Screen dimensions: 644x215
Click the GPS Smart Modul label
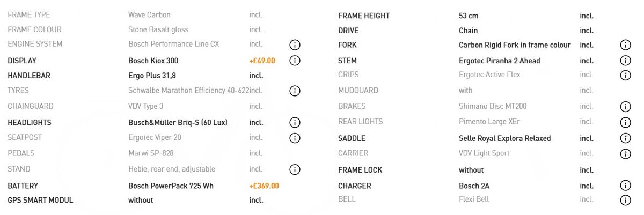(40, 200)
